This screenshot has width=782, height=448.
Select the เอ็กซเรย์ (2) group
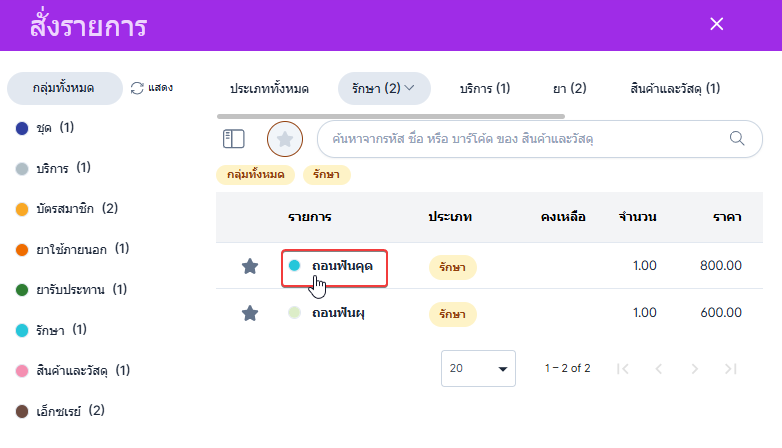(68, 410)
